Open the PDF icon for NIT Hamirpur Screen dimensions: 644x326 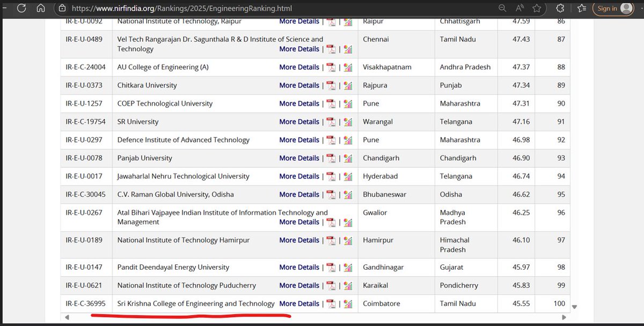(331, 240)
